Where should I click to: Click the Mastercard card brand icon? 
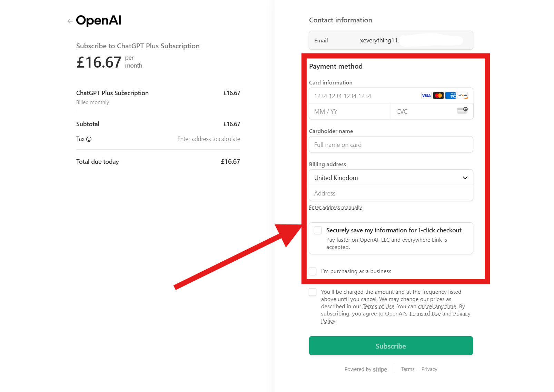[438, 96]
